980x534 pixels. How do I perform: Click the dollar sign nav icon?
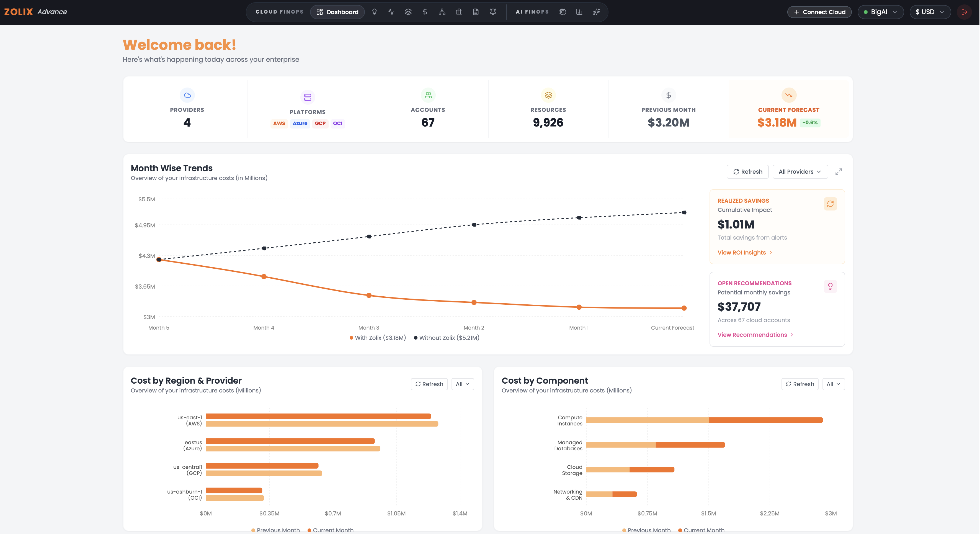[425, 12]
